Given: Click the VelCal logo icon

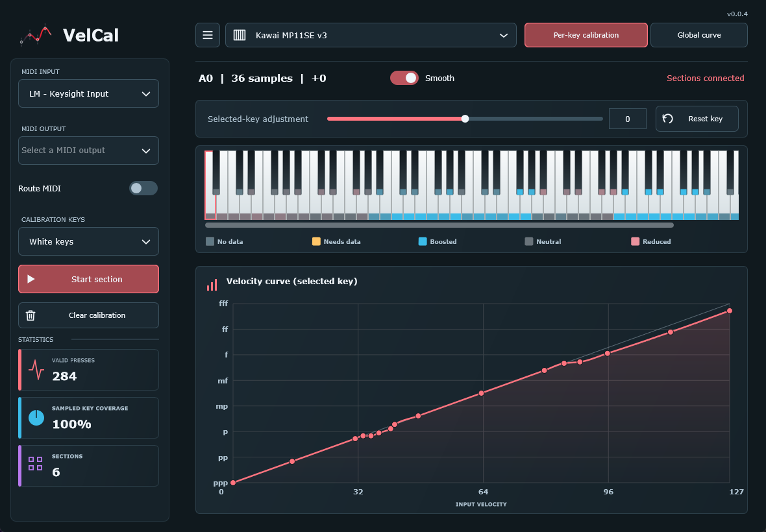Looking at the screenshot, I should 36,34.
